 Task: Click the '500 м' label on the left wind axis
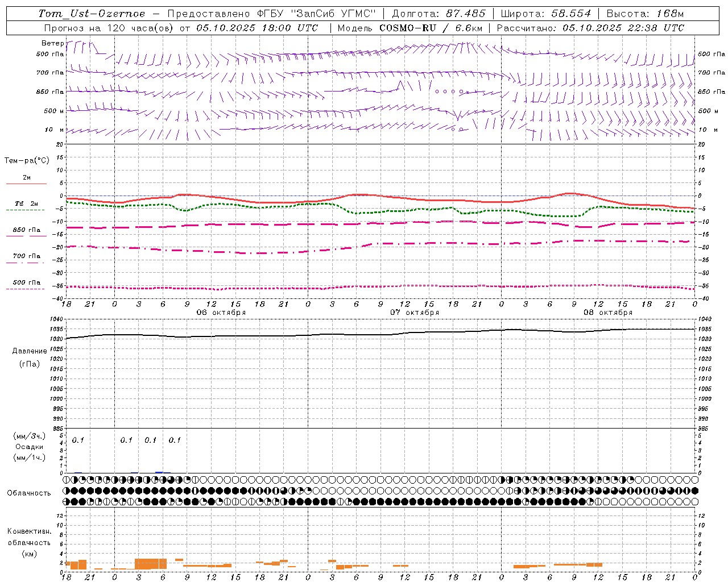(54, 111)
